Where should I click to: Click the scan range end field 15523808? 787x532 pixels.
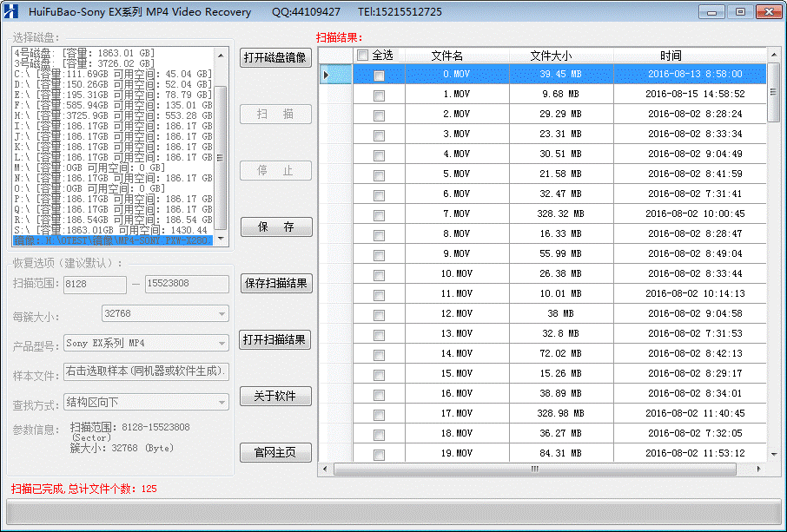pyautogui.click(x=187, y=284)
